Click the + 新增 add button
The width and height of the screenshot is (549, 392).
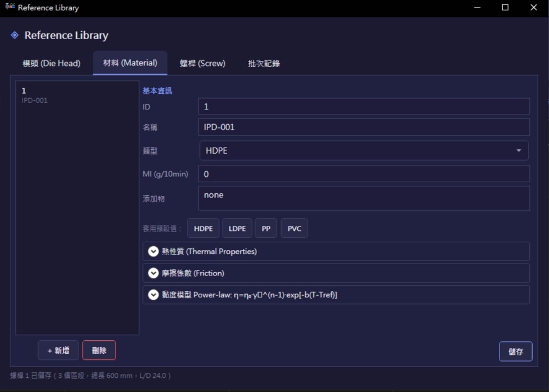[x=58, y=351]
